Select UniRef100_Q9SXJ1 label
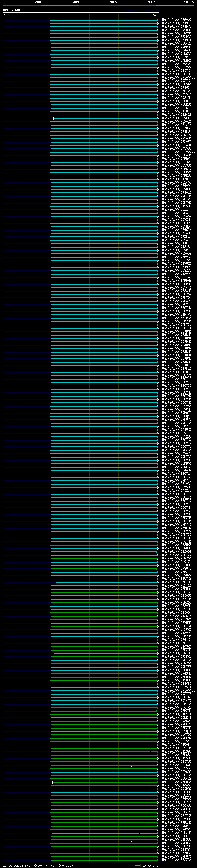Viewport: 197px width, 868px height. 176,490
